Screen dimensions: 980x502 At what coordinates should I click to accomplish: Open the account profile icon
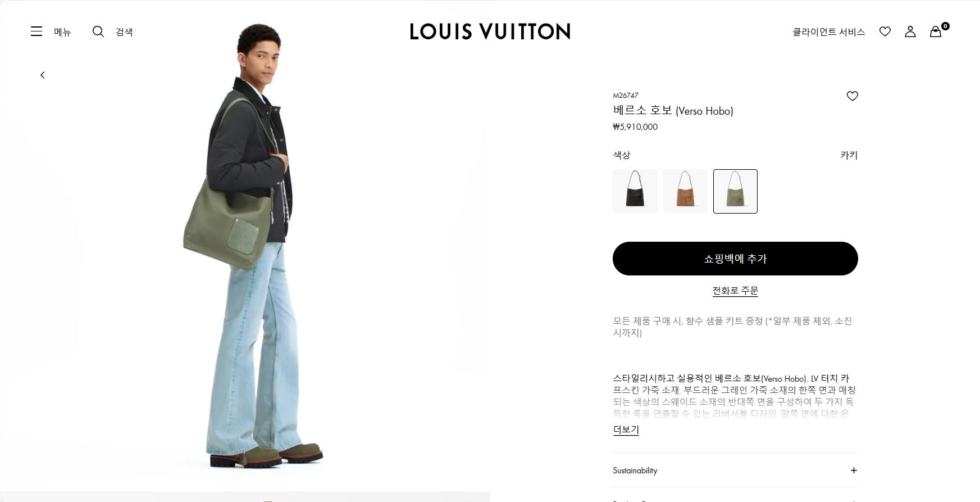tap(910, 31)
